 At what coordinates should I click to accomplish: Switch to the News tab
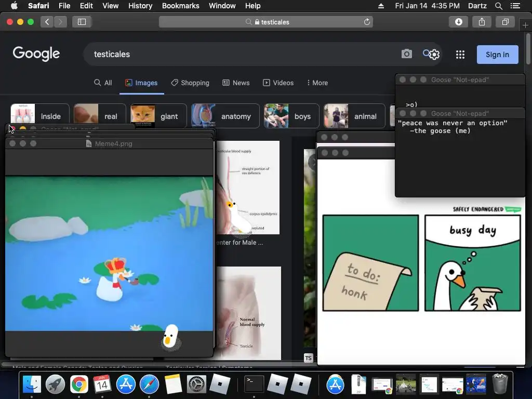click(x=236, y=83)
